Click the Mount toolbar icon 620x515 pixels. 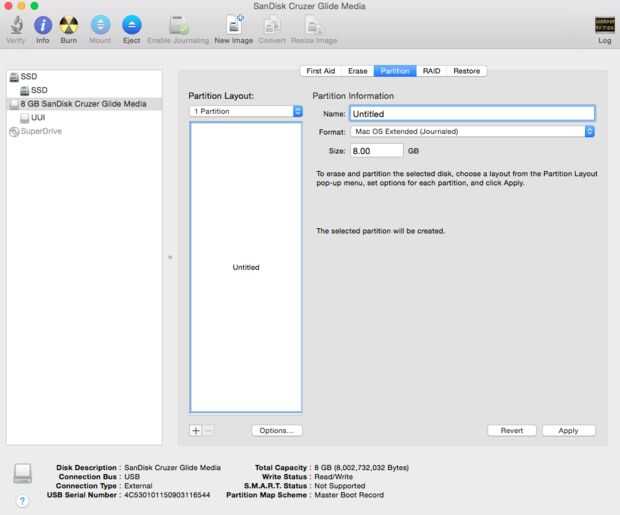coord(100,25)
